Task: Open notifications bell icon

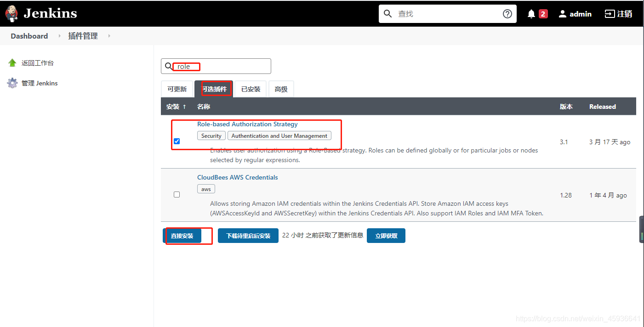Action: tap(531, 14)
